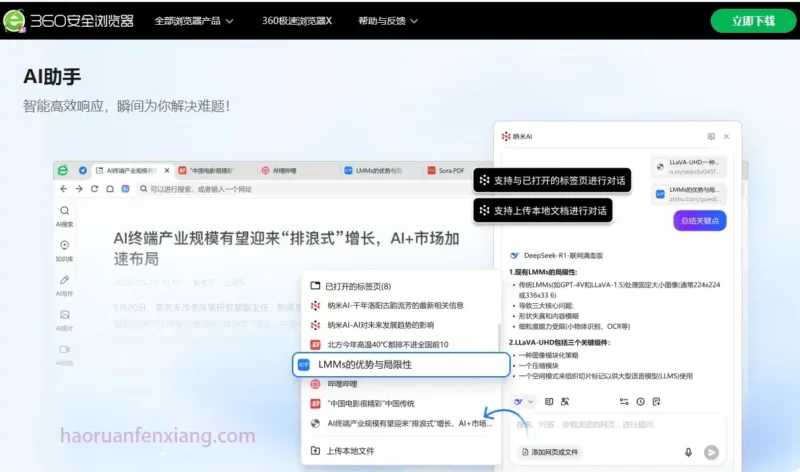Open AI视频 in the sidebar
Viewport: 800px width, 472px height.
point(64,355)
